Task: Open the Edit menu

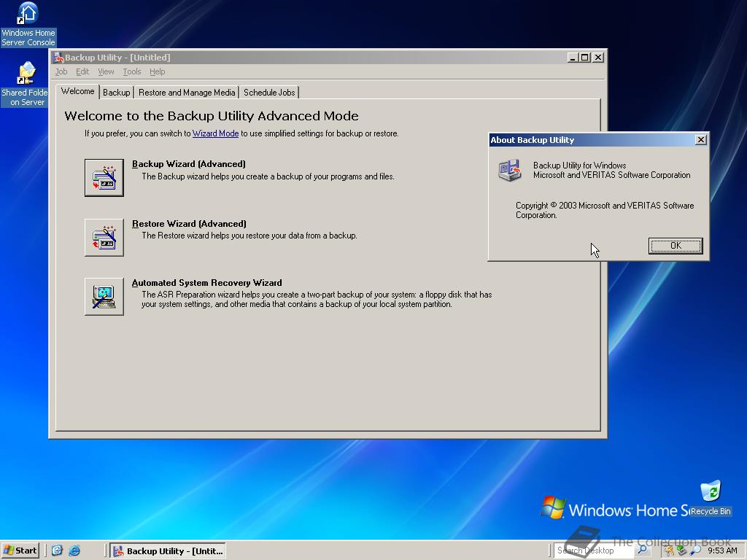Action: tap(82, 71)
